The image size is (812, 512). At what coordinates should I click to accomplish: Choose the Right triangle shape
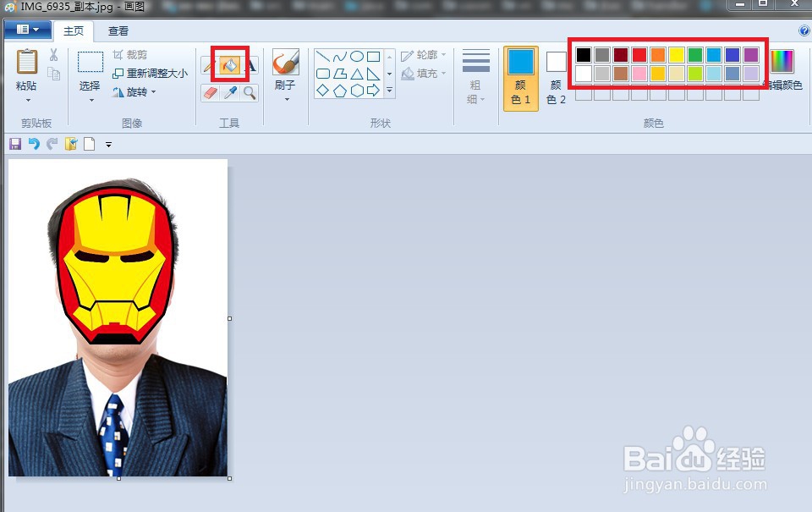click(373, 74)
